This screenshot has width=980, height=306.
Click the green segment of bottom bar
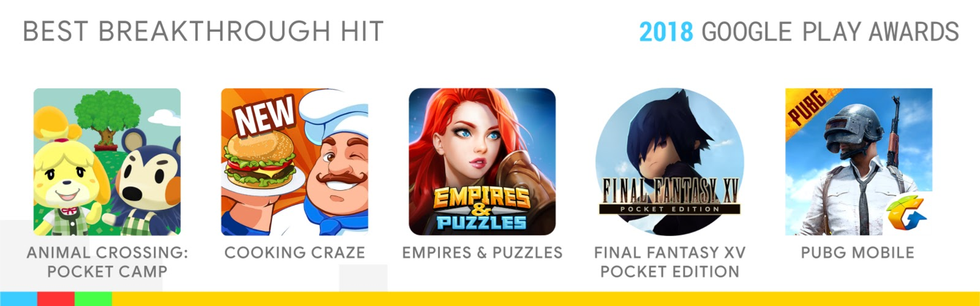pos(93,299)
